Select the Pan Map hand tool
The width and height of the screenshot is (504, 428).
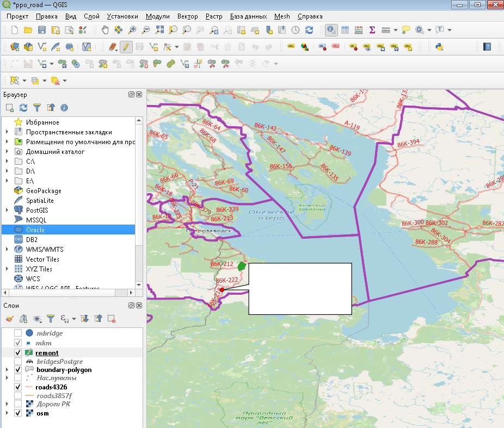coord(105,30)
